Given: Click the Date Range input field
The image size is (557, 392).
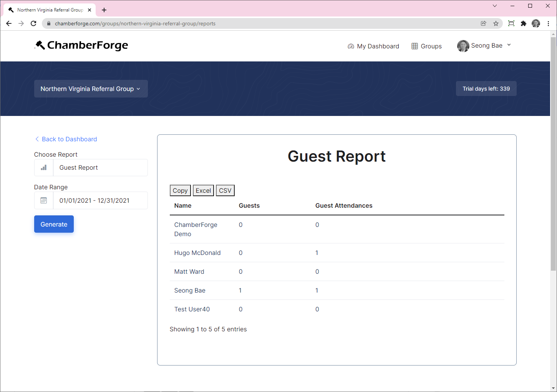Looking at the screenshot, I should [100, 200].
